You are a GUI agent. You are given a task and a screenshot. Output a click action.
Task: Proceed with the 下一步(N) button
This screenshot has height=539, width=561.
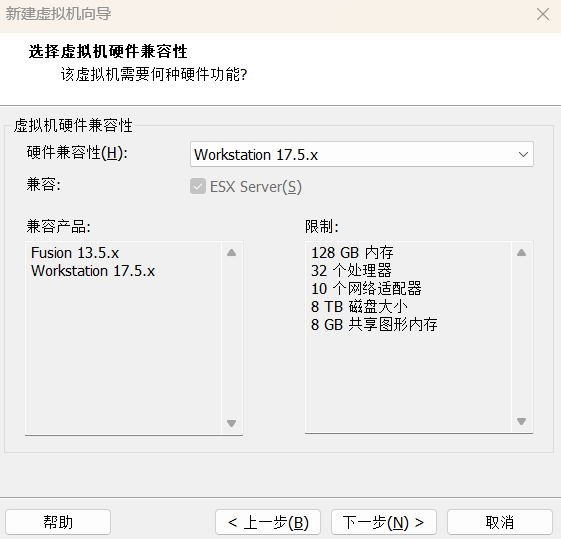[x=384, y=522]
